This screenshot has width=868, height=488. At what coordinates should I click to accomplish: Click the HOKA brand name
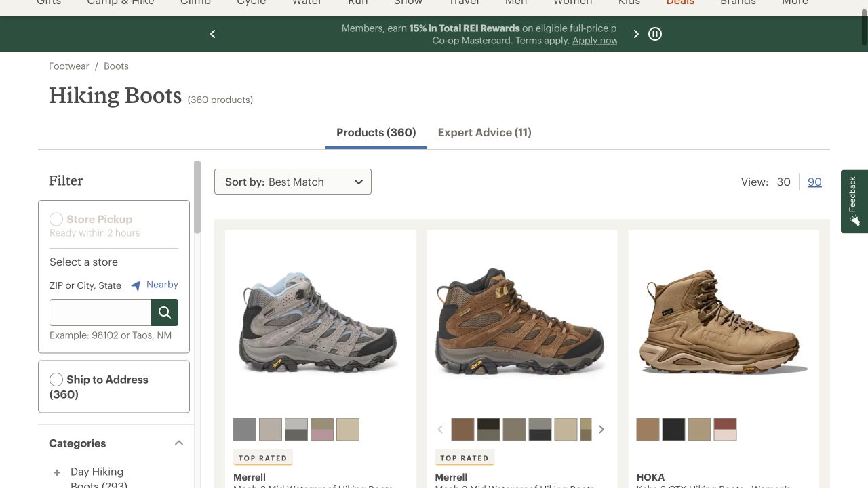(x=650, y=477)
